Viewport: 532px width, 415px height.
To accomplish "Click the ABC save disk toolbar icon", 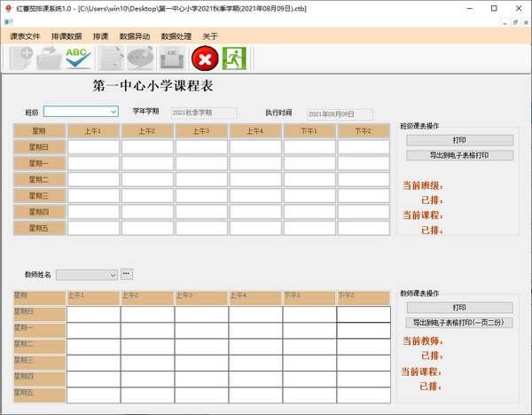I will [171, 59].
